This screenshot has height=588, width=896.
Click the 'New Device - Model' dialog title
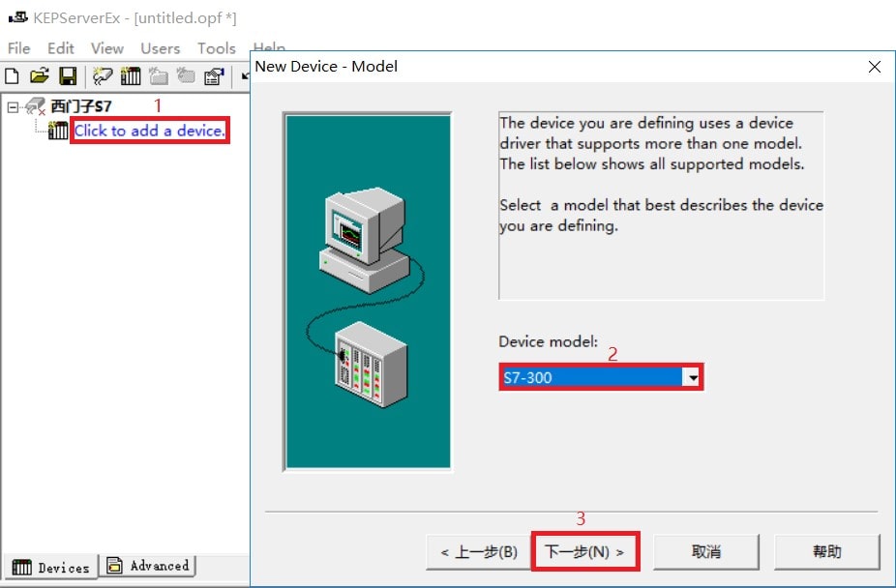[326, 66]
